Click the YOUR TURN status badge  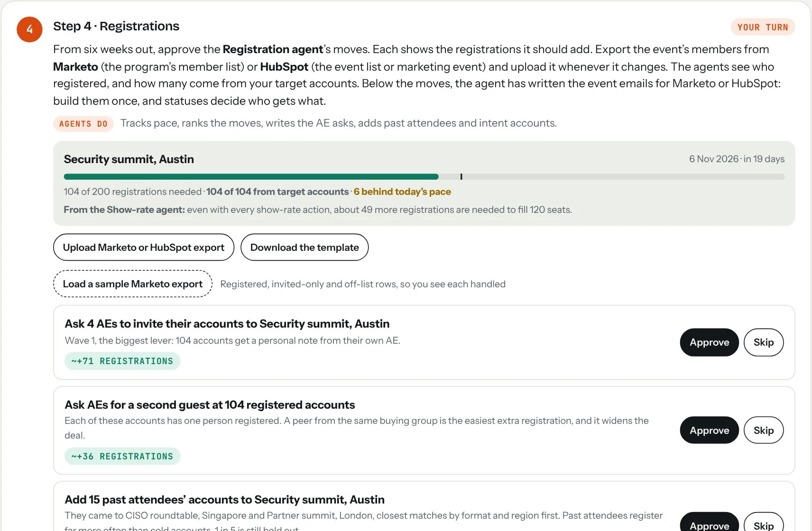point(763,27)
